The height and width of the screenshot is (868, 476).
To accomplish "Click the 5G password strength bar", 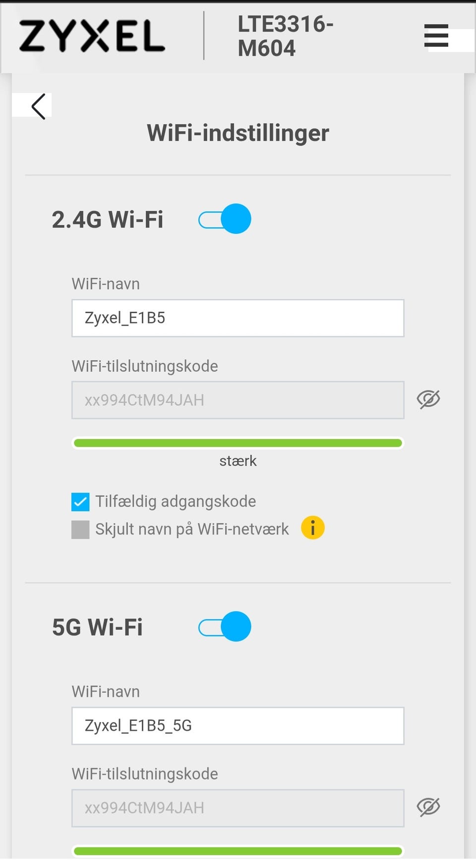I will (x=238, y=851).
